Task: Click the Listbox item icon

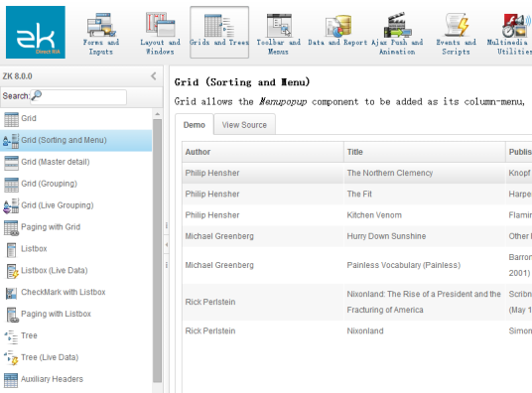Action: pos(11,249)
